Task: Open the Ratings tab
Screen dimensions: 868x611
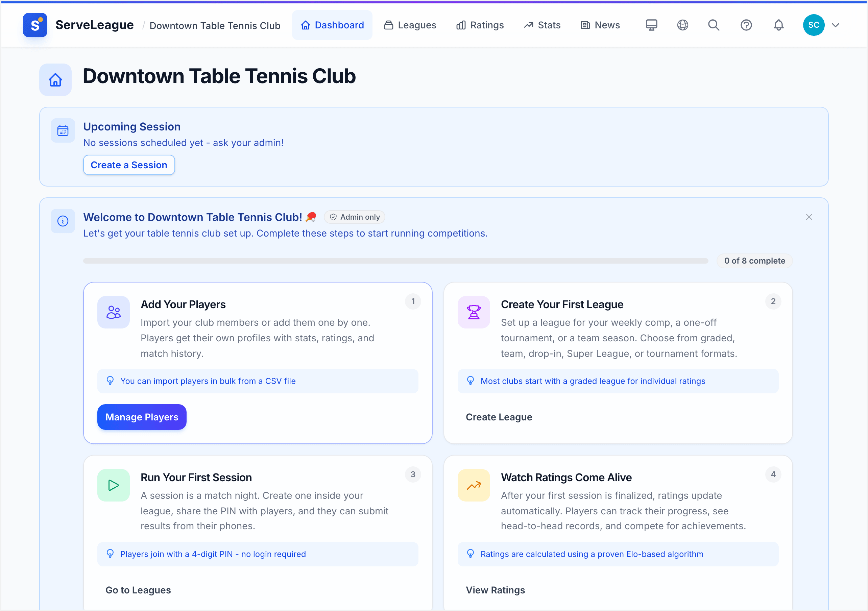Action: click(x=480, y=25)
